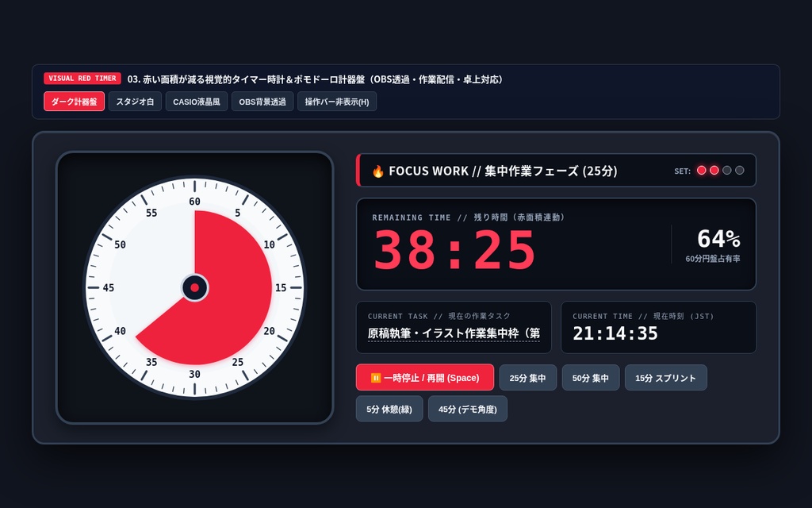
Task: Click the REMAINING TIME // 残り時間 label
Action: (468, 217)
